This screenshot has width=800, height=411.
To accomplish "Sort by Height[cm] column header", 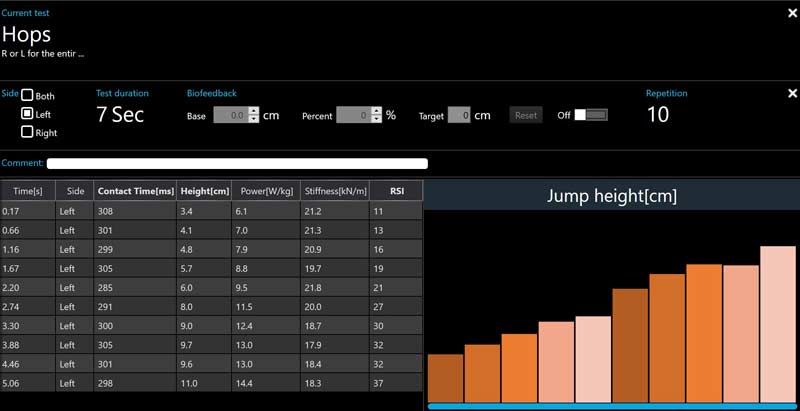I will tap(204, 191).
